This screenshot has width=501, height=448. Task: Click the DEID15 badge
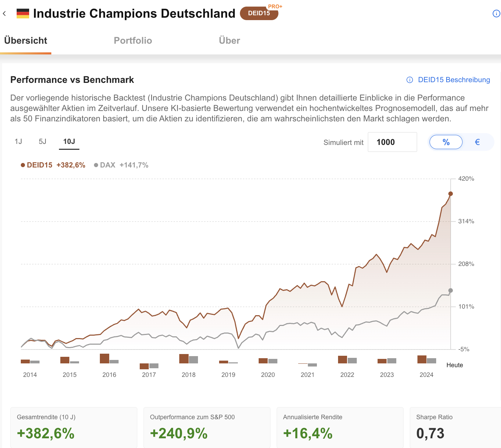[x=259, y=13]
